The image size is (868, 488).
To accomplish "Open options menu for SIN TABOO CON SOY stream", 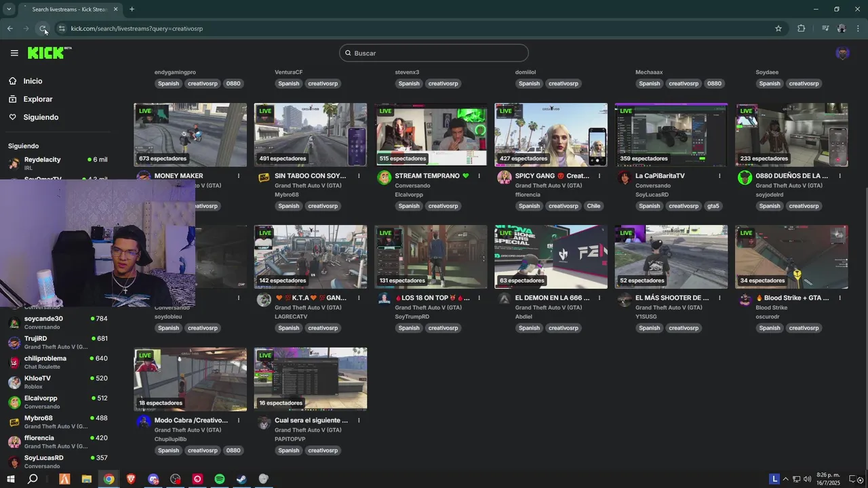I will tap(359, 176).
